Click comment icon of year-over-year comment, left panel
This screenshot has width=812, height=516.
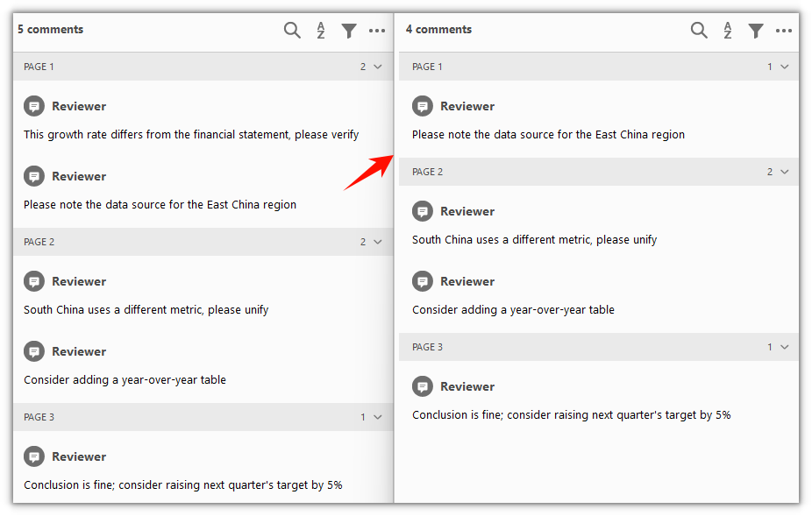pyautogui.click(x=34, y=351)
